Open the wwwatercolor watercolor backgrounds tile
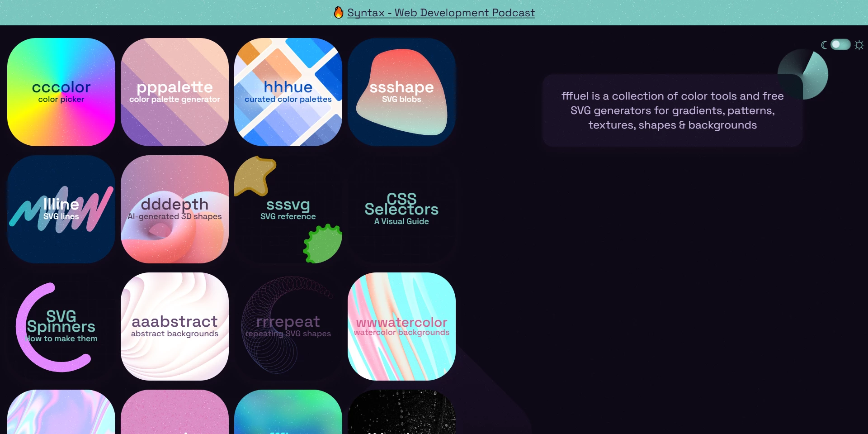The width and height of the screenshot is (868, 434). pyautogui.click(x=401, y=326)
